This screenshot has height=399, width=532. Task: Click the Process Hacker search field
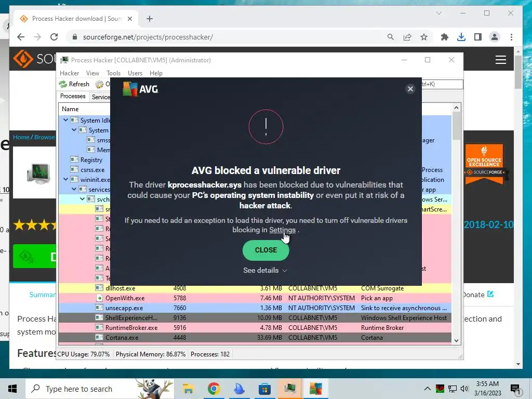coord(442,84)
